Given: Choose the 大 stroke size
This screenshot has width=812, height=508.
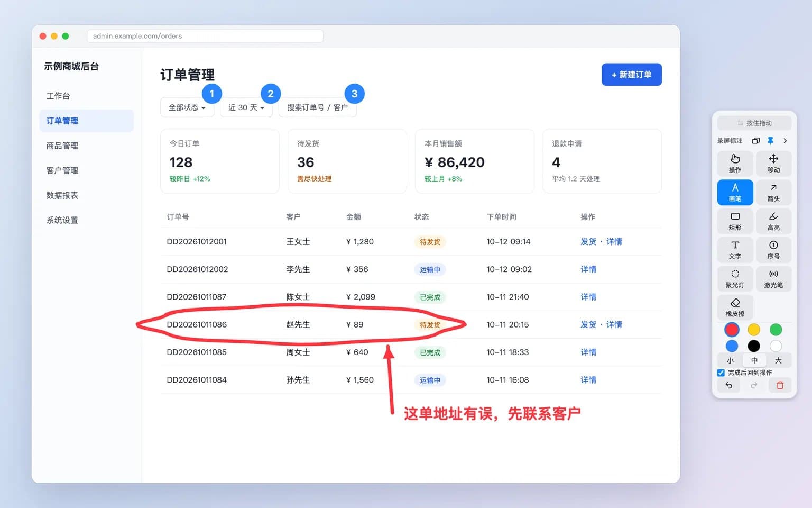Looking at the screenshot, I should [778, 360].
